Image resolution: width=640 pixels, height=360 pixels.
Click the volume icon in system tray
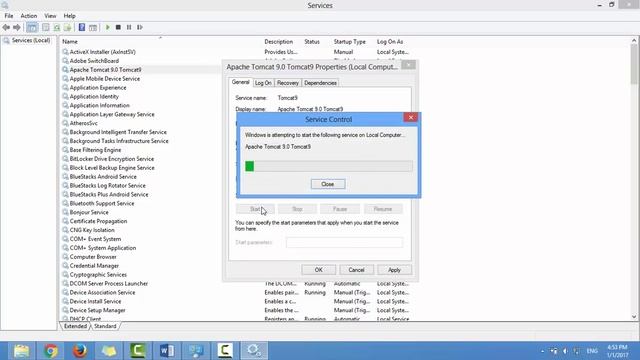click(565, 351)
